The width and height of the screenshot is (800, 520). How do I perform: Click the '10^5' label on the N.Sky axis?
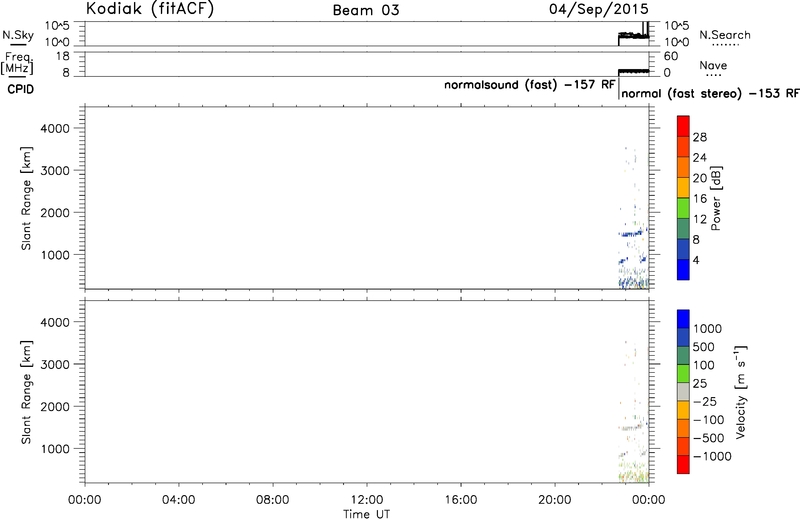tap(58, 25)
